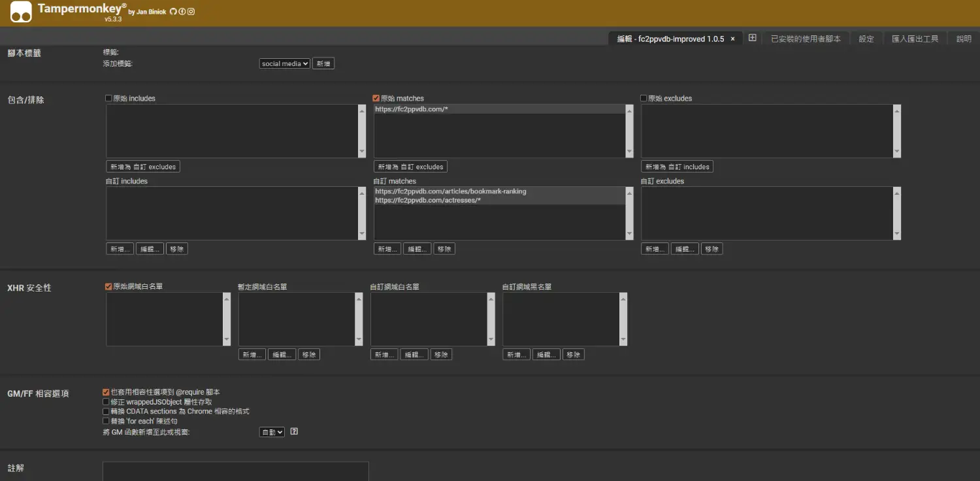Toggle the 原始網域白名單 checkbox
Screen dimensions: 980x481
tap(109, 287)
